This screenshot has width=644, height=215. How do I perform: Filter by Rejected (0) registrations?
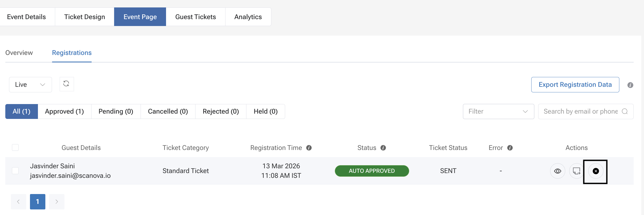click(x=221, y=111)
